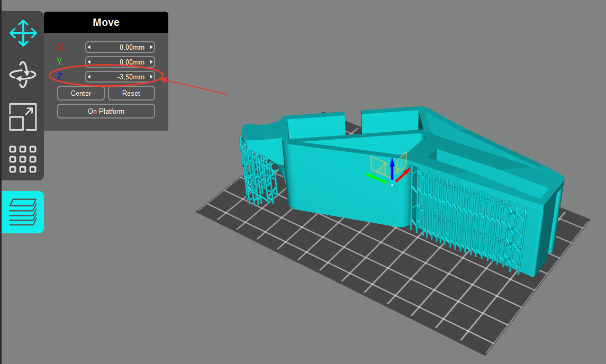606x364 pixels.
Task: Grab the green Y-axis gizmo arrow
Action: coord(376,178)
